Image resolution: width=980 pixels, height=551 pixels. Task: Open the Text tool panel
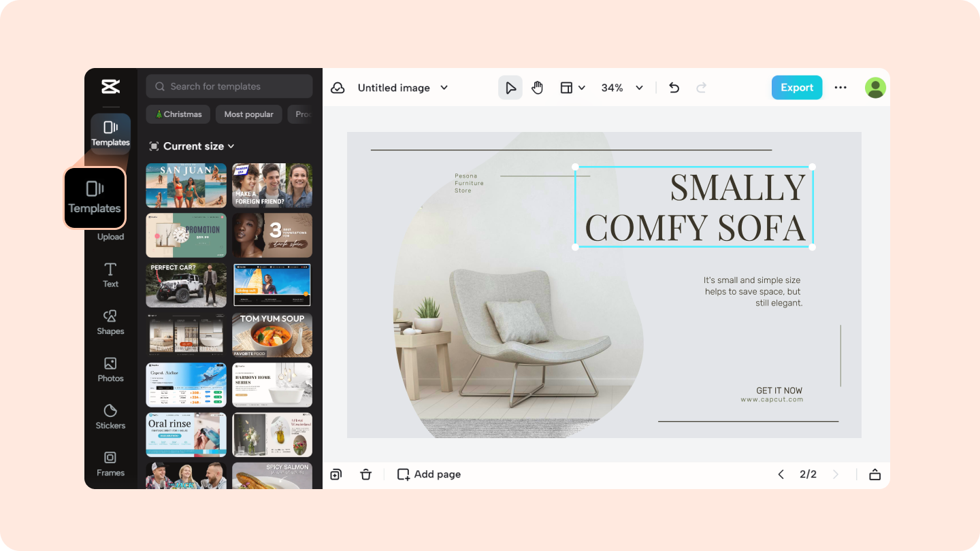(110, 275)
